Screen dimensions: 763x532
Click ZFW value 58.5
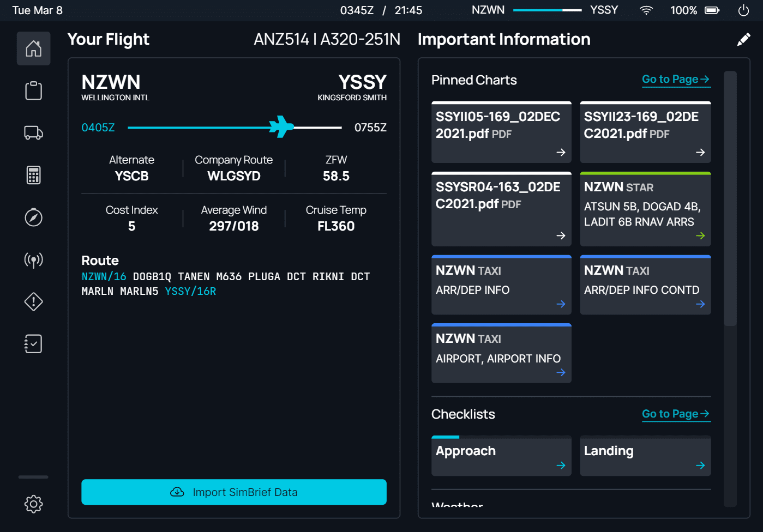pos(336,176)
